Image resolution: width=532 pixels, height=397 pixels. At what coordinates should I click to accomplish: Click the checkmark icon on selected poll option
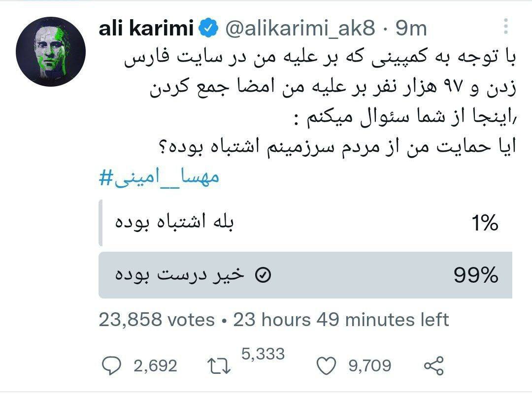[263, 275]
